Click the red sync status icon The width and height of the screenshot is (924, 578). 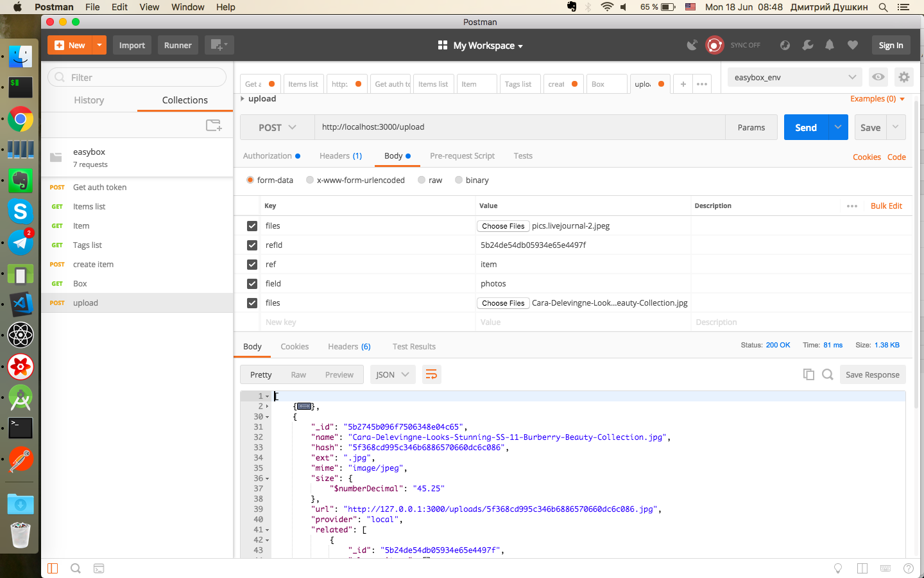[x=714, y=45]
